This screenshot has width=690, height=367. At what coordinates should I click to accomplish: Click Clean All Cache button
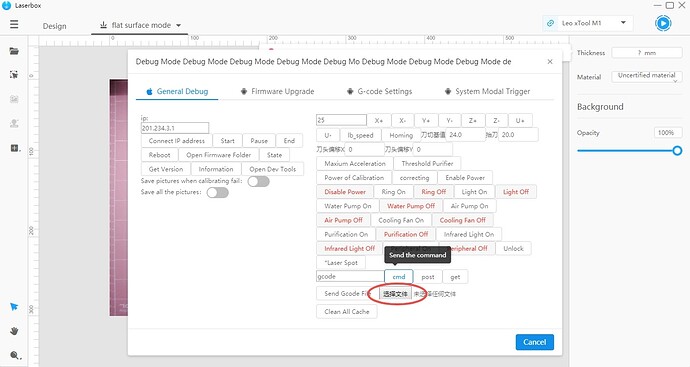[347, 312]
